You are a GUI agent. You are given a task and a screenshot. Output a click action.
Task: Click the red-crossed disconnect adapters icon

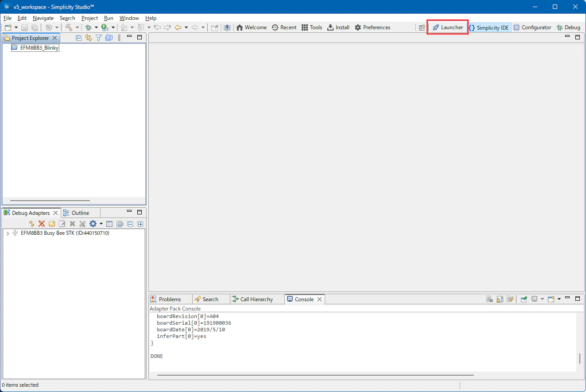[42, 224]
